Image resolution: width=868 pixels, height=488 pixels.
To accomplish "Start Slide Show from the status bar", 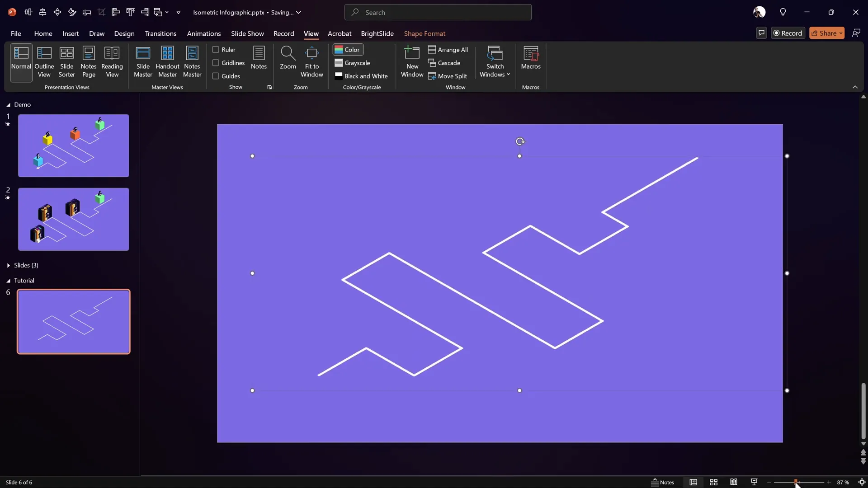I will (754, 482).
